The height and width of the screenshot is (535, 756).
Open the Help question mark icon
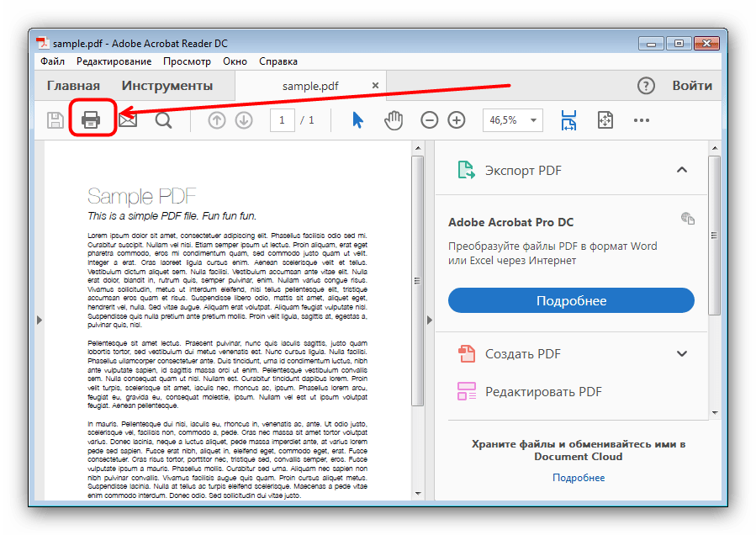pyautogui.click(x=645, y=86)
